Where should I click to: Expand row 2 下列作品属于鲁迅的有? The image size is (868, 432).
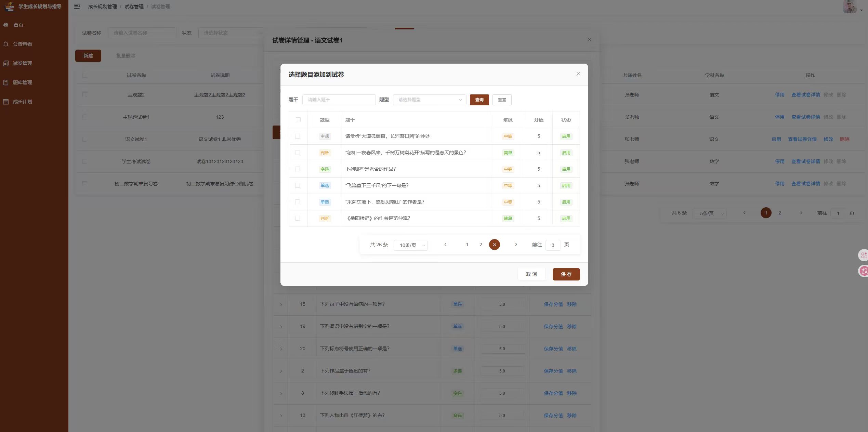click(281, 371)
